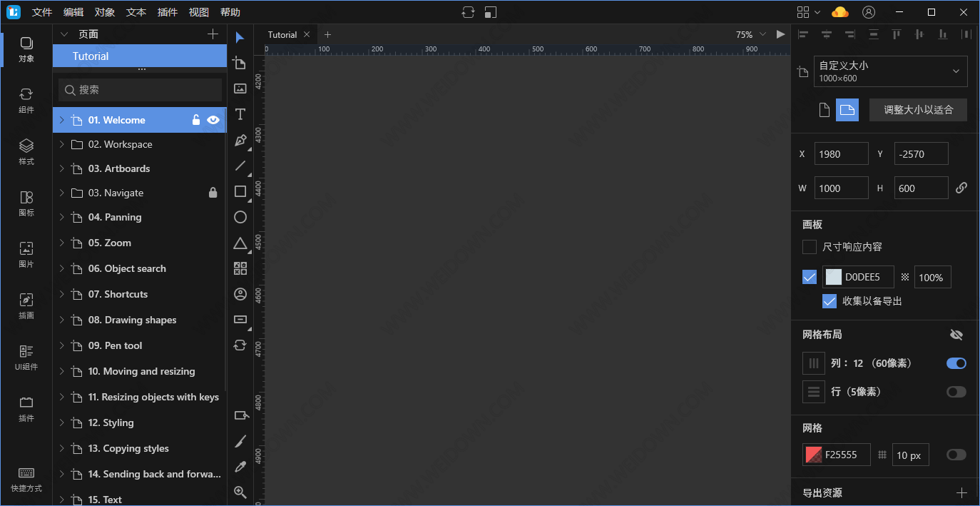Select the Triangle tool
980x506 pixels.
(240, 243)
